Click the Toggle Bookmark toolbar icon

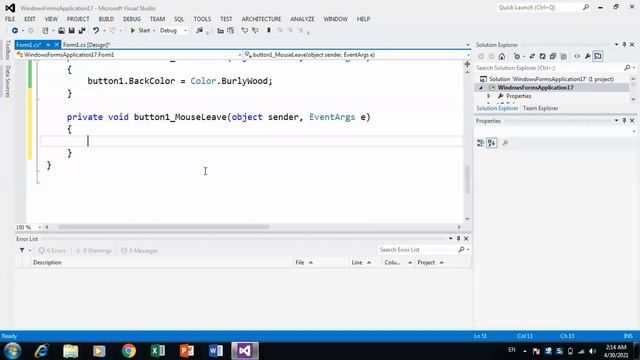point(269,31)
